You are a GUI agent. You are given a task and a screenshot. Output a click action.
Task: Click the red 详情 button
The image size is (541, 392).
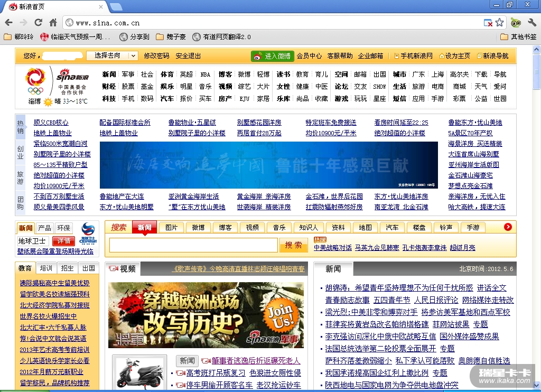click(x=64, y=241)
